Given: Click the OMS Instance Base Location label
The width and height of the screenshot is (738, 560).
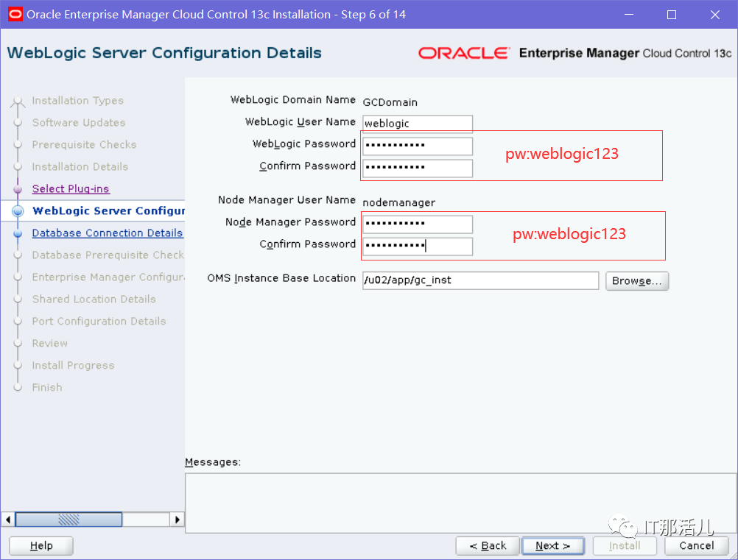Looking at the screenshot, I should 281,278.
